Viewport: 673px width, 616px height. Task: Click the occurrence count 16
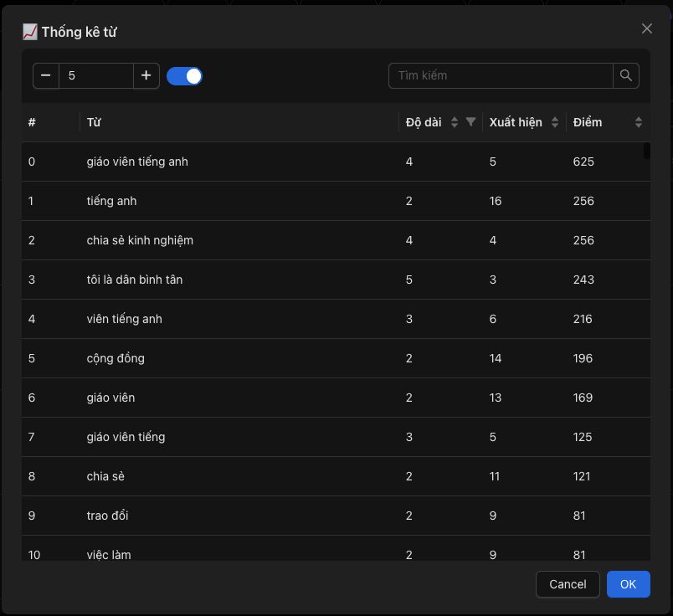pos(496,201)
